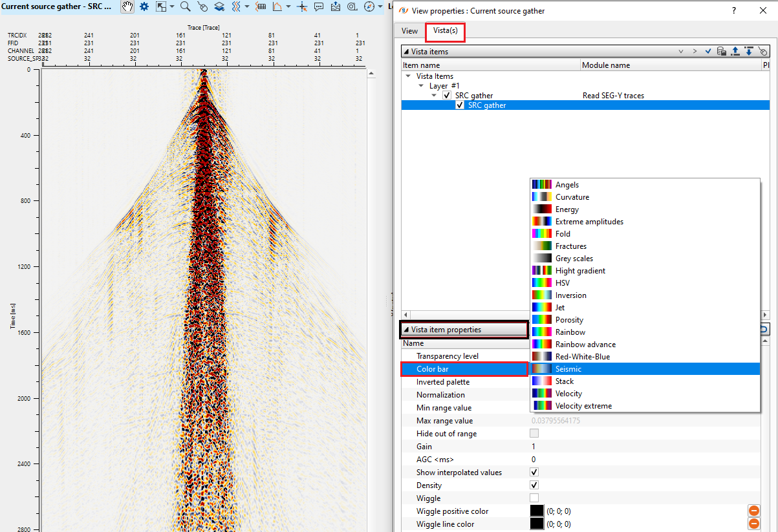Click the speech bubble comment icon
Viewport: 778px width, 532px height.
tap(319, 6)
